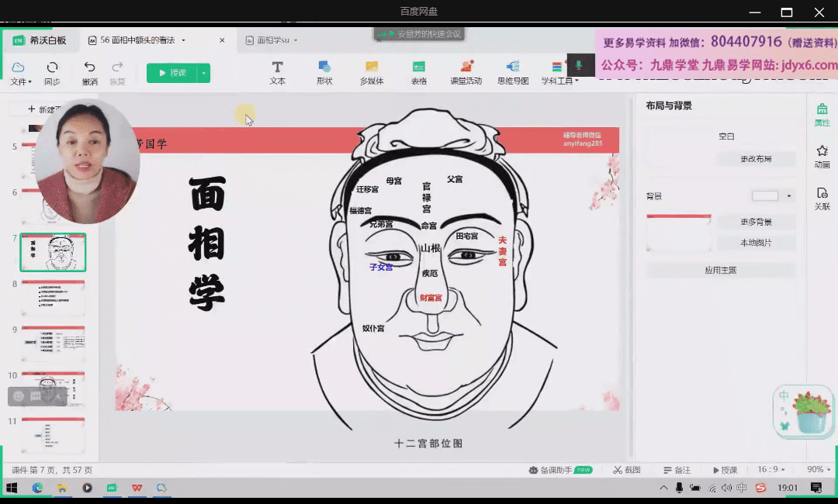Viewport: 838px width, 504px height.
Task: Insert a text box with the 文本 tool
Action: 277,73
